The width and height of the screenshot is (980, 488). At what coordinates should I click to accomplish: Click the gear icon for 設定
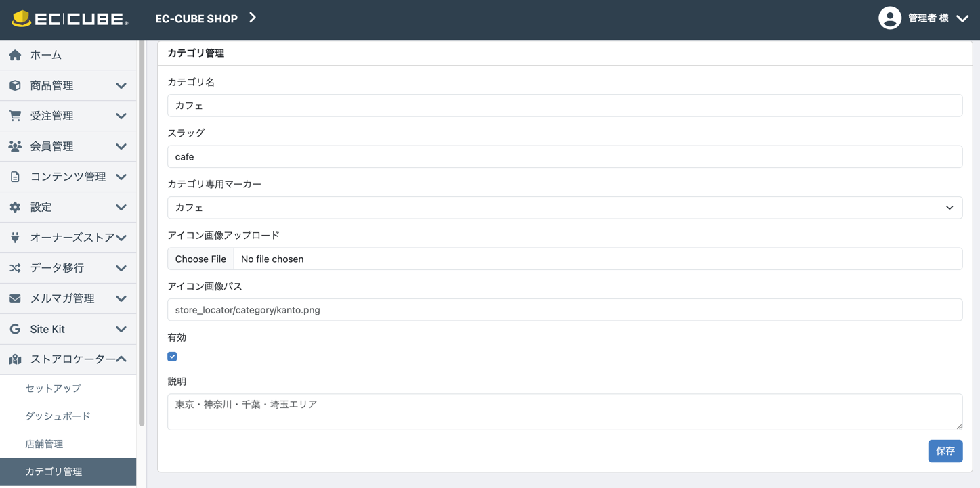click(x=15, y=207)
